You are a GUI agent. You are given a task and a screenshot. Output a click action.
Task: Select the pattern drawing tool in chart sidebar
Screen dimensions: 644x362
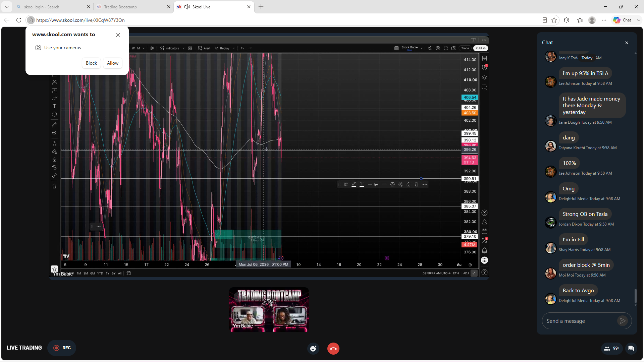point(54,82)
